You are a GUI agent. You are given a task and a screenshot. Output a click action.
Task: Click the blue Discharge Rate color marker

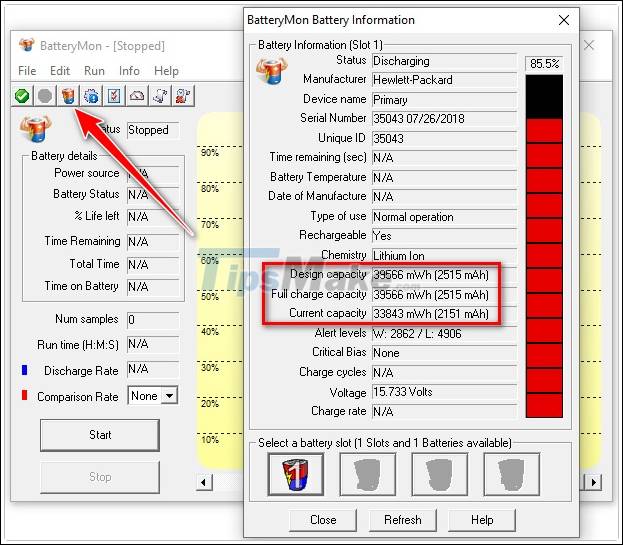[25, 370]
